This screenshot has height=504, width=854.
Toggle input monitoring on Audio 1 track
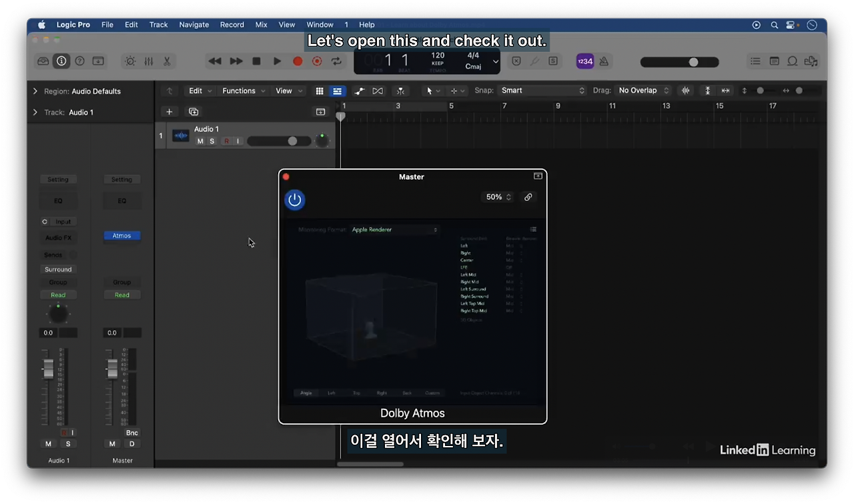[x=238, y=141]
